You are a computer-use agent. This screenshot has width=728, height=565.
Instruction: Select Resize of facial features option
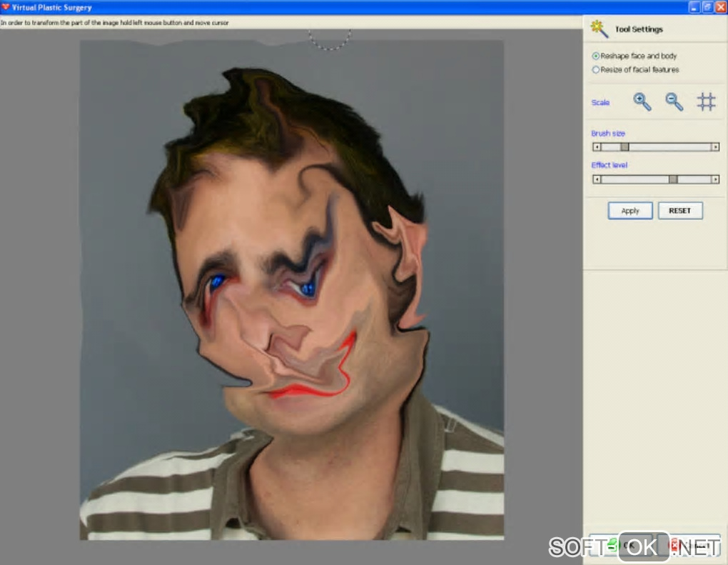635,70
